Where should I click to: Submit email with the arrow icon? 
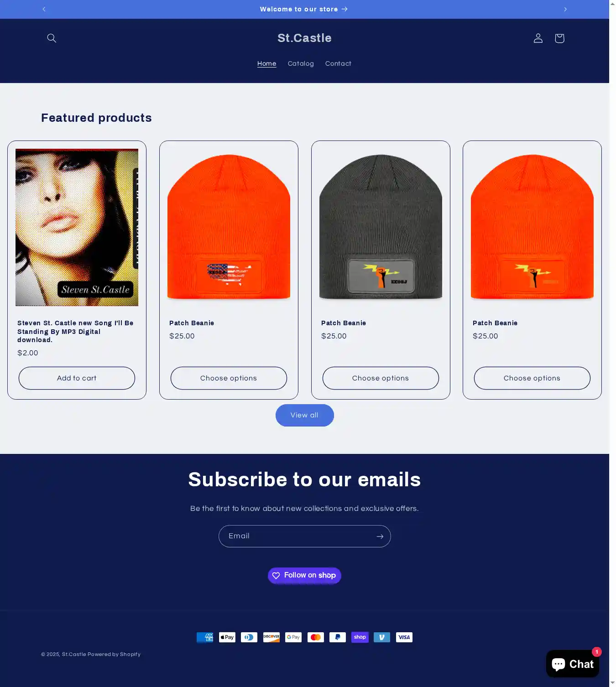point(380,536)
